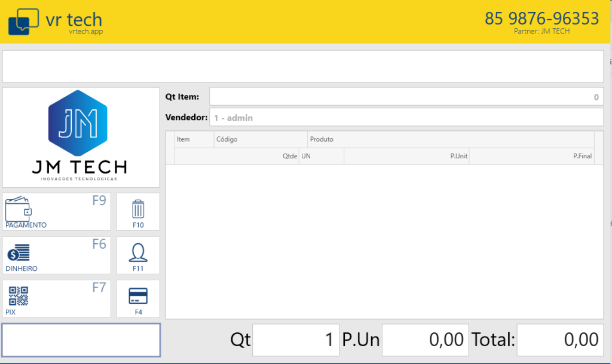
Task: Open the customer F11 person icon
Action: pos(138,253)
